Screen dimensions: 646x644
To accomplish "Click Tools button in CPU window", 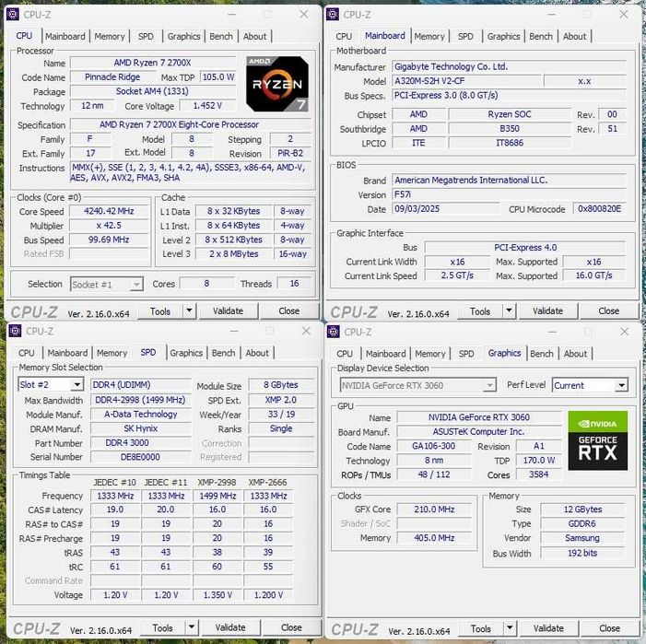I will tap(160, 310).
